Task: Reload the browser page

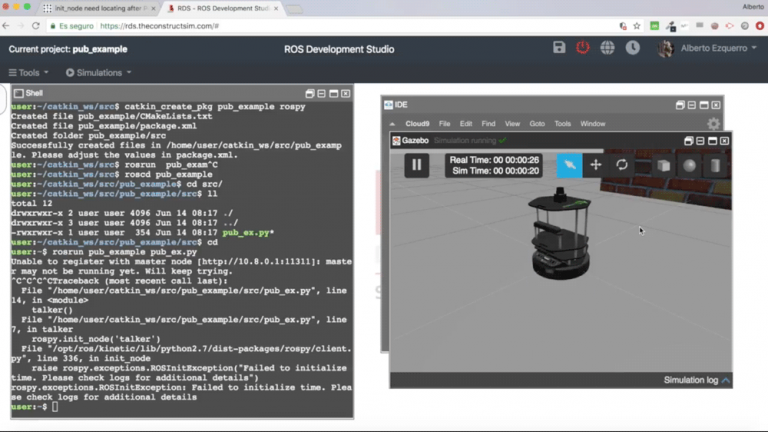Action: click(x=35, y=25)
